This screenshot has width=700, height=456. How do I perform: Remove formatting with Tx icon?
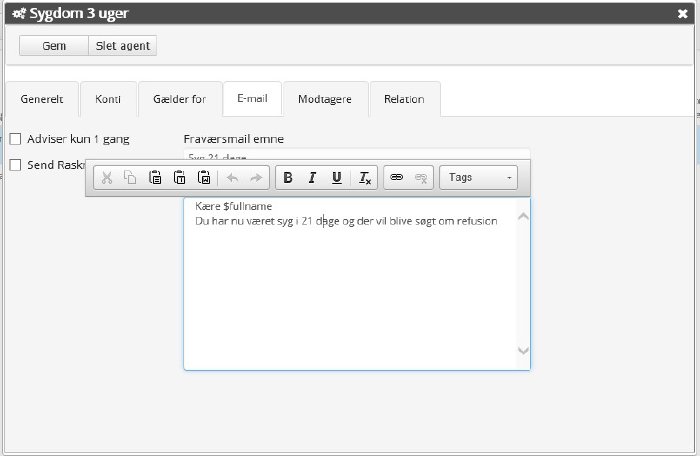point(365,178)
